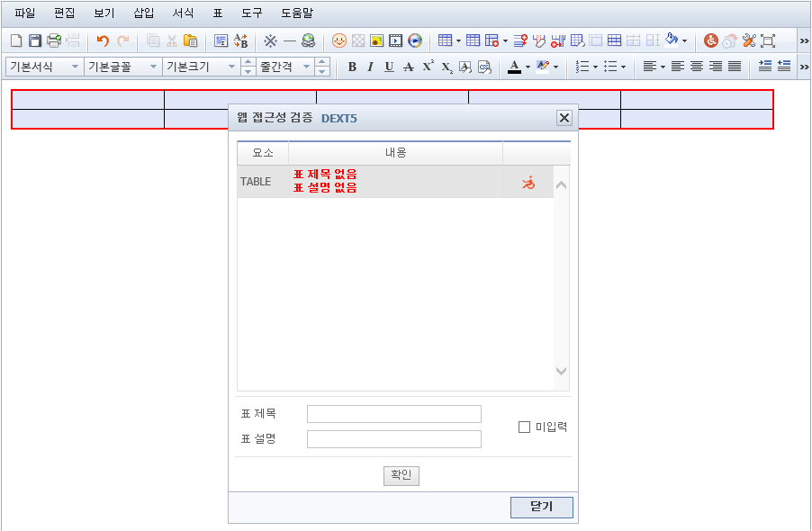
Task: Click the Paste clipboard icon
Action: [191, 40]
